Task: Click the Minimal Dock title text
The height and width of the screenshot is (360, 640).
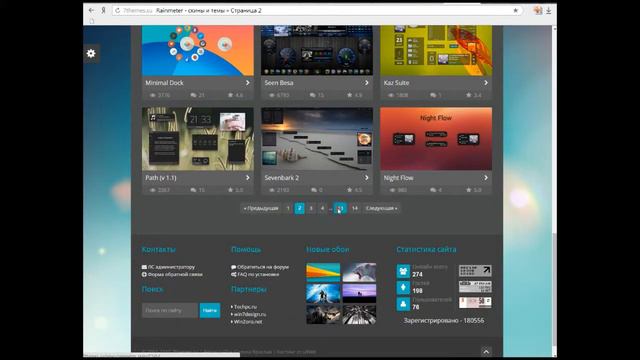Action: click(x=164, y=83)
